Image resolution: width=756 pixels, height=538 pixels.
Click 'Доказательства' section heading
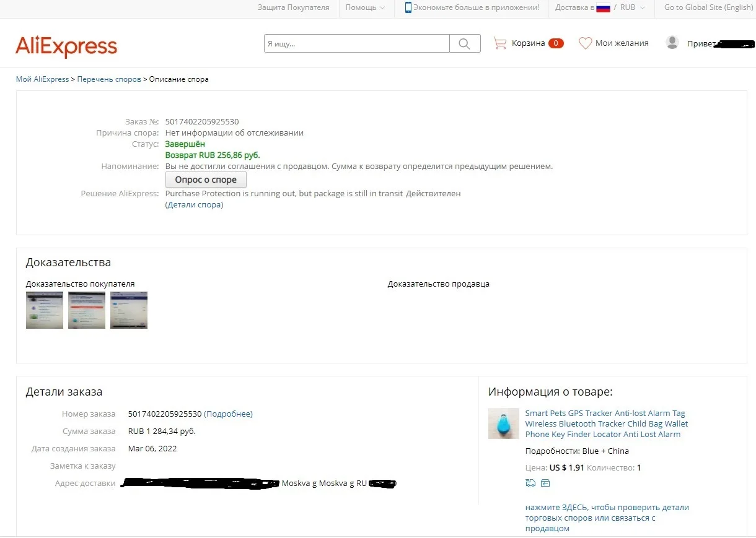click(68, 262)
